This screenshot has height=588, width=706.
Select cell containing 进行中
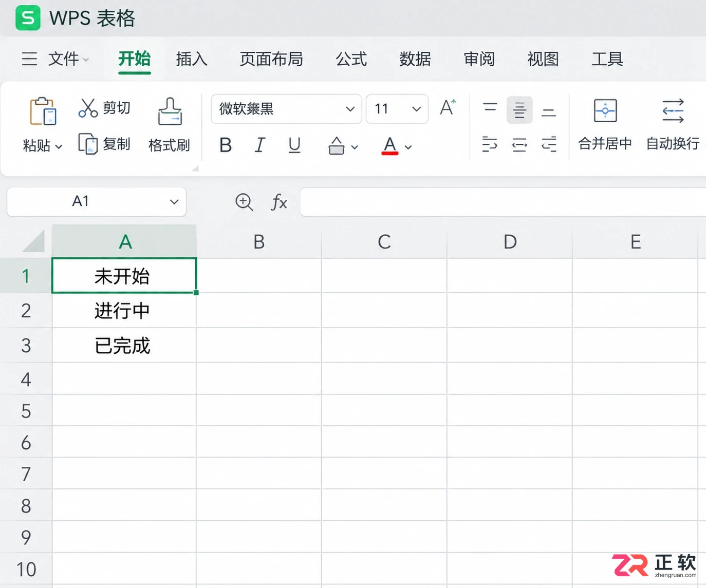[x=124, y=311]
